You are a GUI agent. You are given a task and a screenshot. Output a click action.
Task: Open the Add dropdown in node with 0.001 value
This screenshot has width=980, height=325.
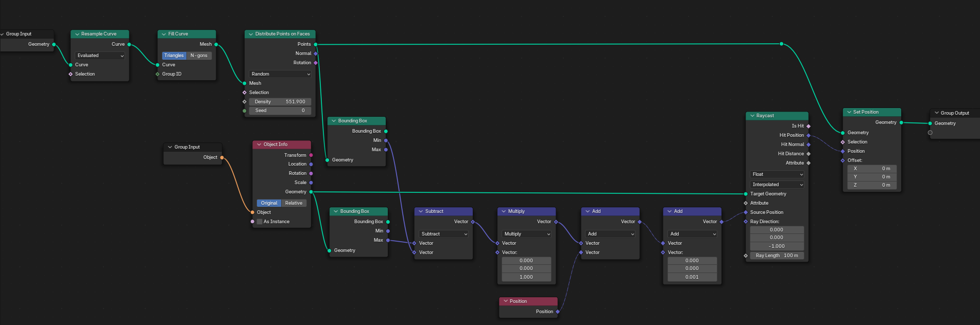(693, 234)
